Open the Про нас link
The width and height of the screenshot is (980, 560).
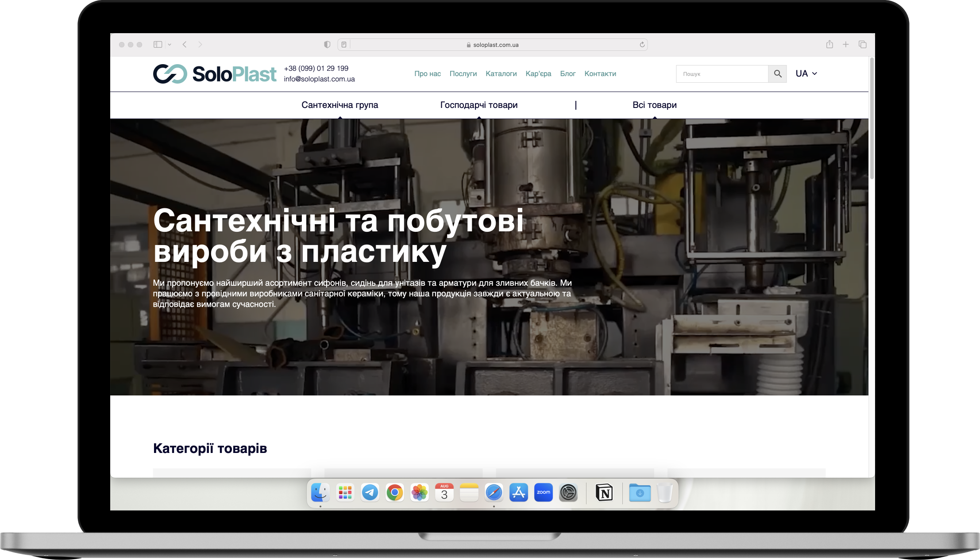tap(427, 73)
